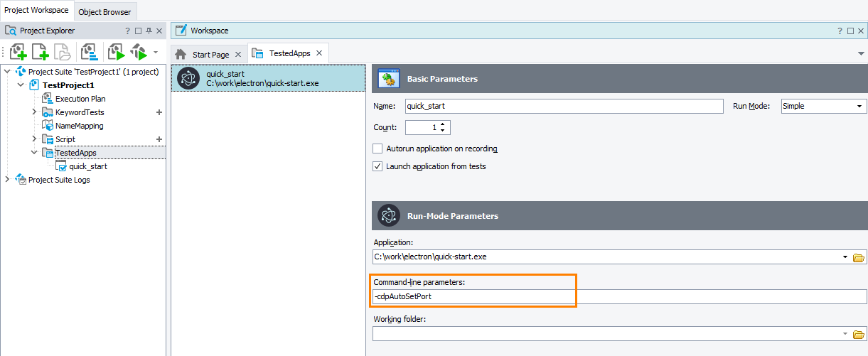Switch to the Object Browser tab
This screenshot has height=356, width=868.
point(105,12)
